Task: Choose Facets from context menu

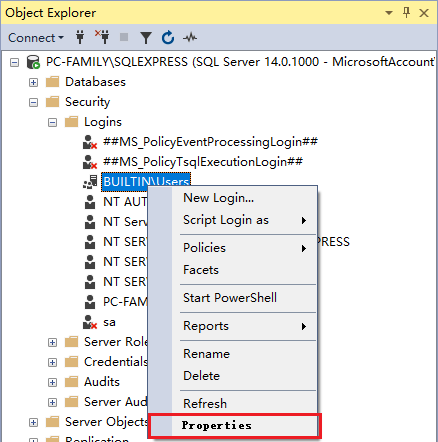Action: point(233,270)
